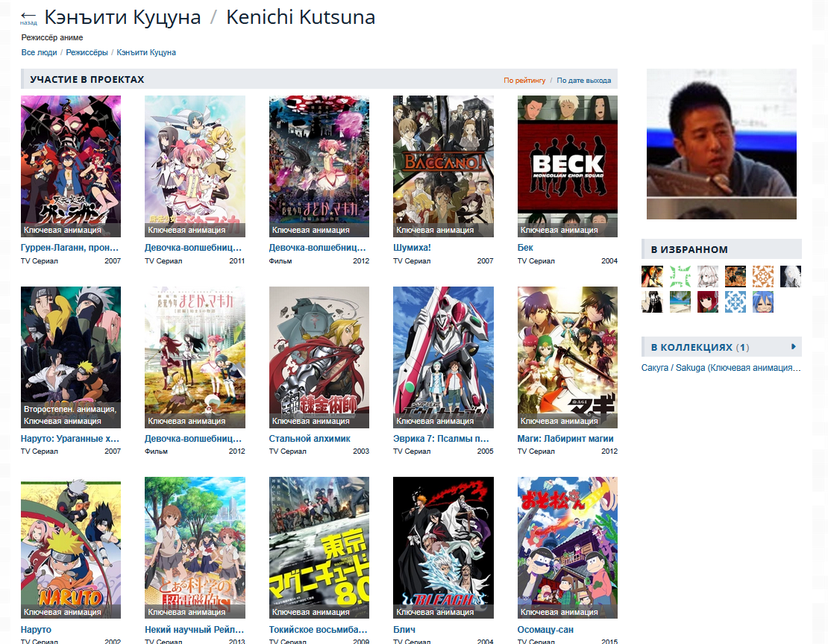Screen dimensions: 828x644
Task: Click title link Гуррен-Лаганн, прон...
Action: click(x=69, y=247)
